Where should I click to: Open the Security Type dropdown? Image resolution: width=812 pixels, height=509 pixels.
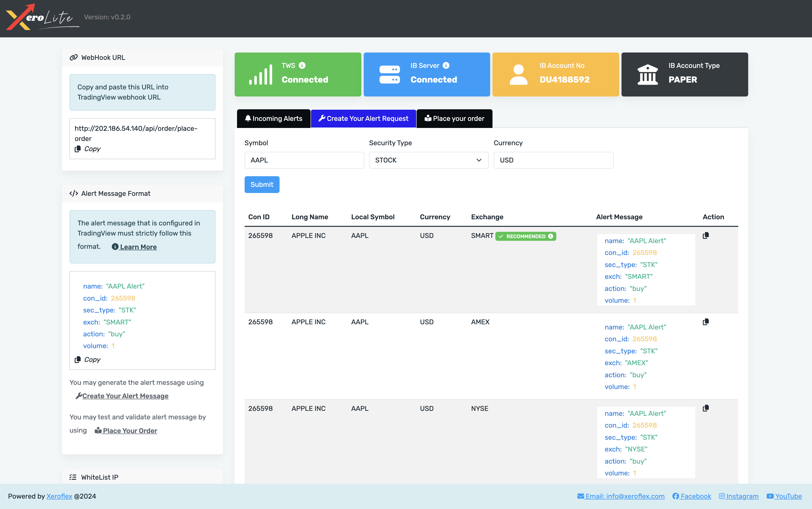[x=428, y=160]
